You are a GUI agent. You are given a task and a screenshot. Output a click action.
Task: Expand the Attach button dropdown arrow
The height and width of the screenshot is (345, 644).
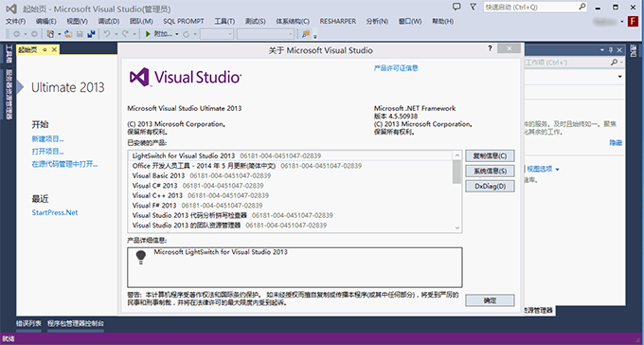tap(177, 34)
